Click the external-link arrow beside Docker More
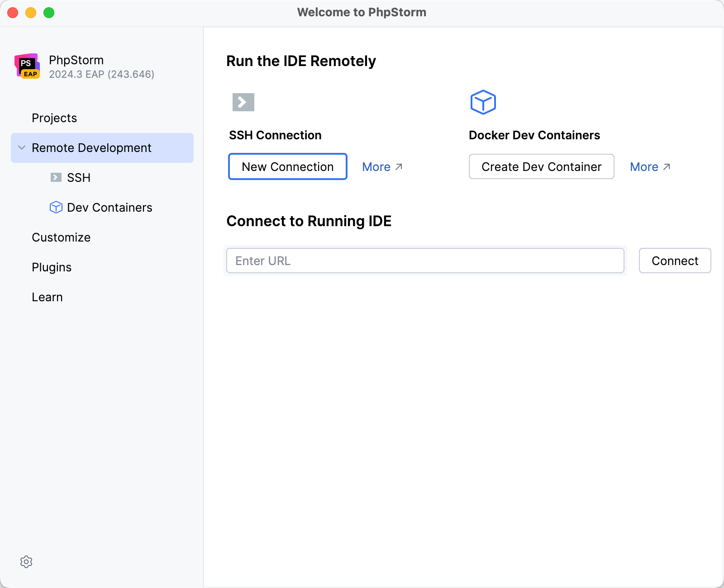The width and height of the screenshot is (724, 588). click(667, 167)
